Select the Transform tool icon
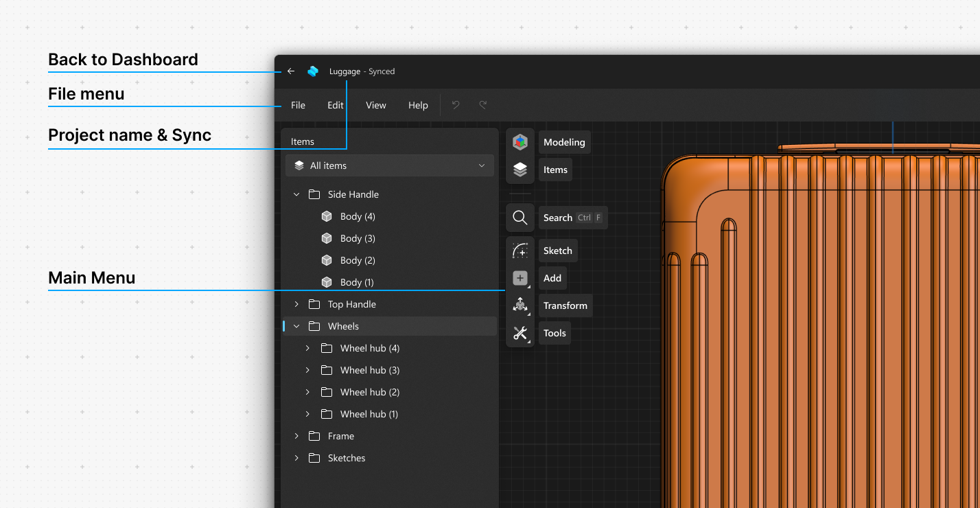Screen dimensions: 980x508 tap(520, 305)
